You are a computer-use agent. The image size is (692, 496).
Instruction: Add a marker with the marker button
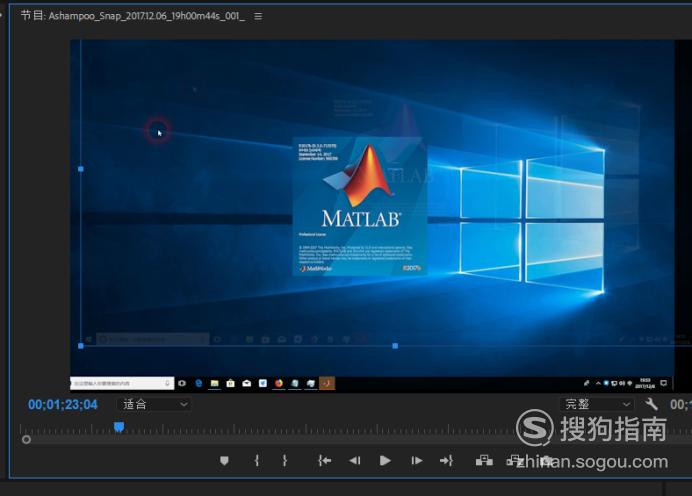[224, 461]
